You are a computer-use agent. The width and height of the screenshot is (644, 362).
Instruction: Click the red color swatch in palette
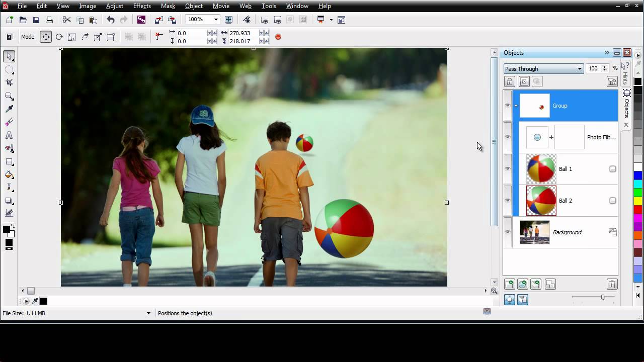click(x=638, y=209)
